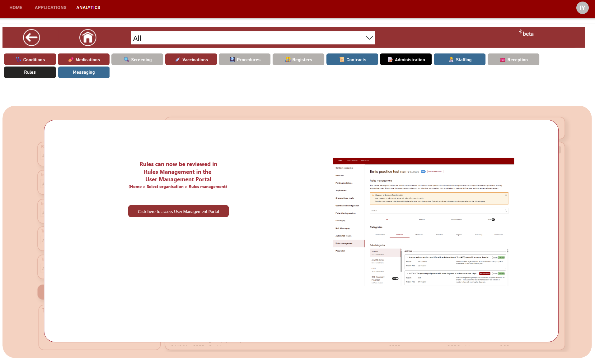
Task: Switch to the ANALYTICS menu
Action: 88,7
